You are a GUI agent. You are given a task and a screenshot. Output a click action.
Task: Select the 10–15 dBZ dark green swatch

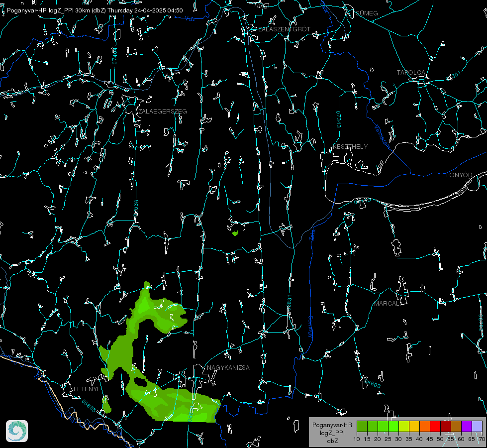362,427
